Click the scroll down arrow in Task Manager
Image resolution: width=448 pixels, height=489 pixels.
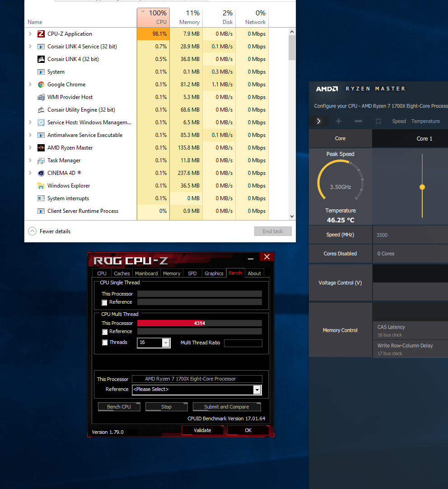(x=292, y=216)
